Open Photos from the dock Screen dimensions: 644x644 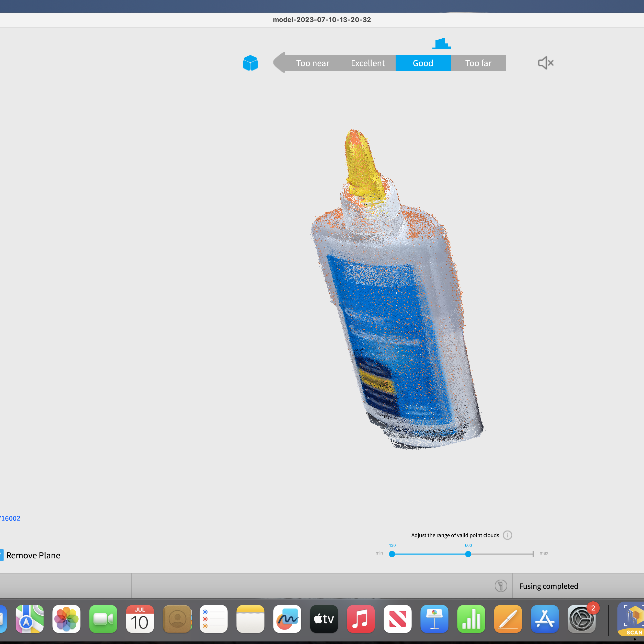pyautogui.click(x=66, y=619)
